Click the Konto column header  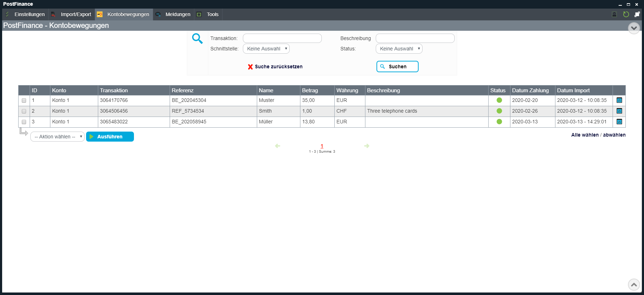(74, 90)
